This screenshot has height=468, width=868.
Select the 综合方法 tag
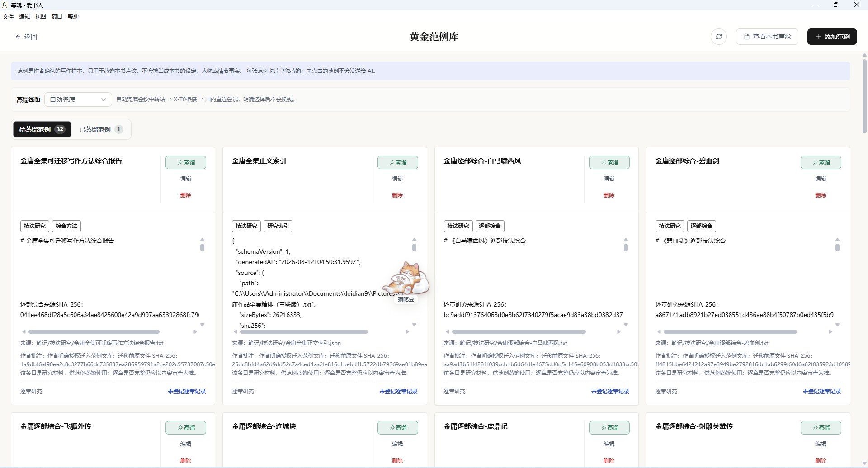[66, 226]
